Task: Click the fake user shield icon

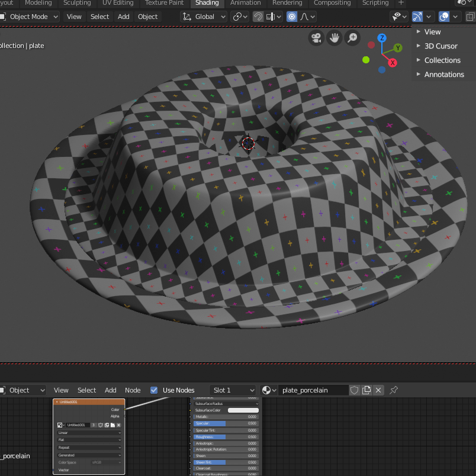Action: 355,390
